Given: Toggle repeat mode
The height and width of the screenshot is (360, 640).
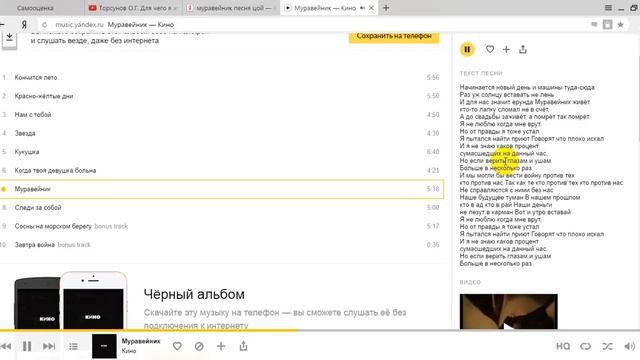Looking at the screenshot, I should click(585, 346).
